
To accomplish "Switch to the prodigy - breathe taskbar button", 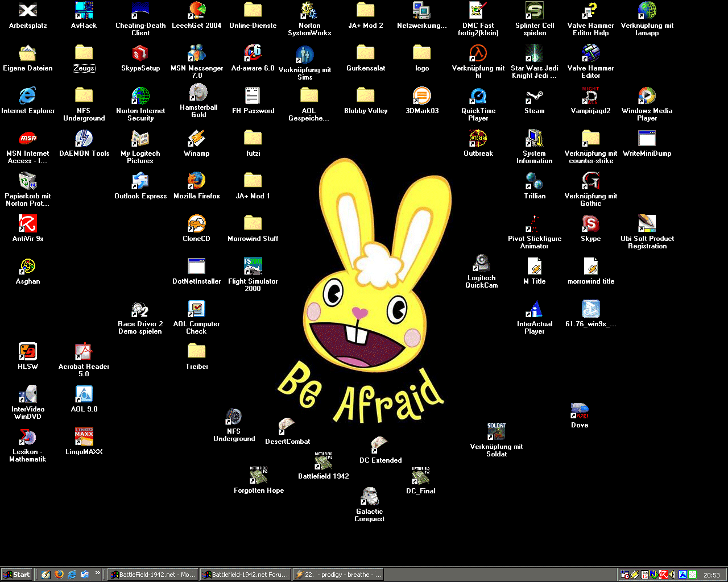I will (x=338, y=575).
